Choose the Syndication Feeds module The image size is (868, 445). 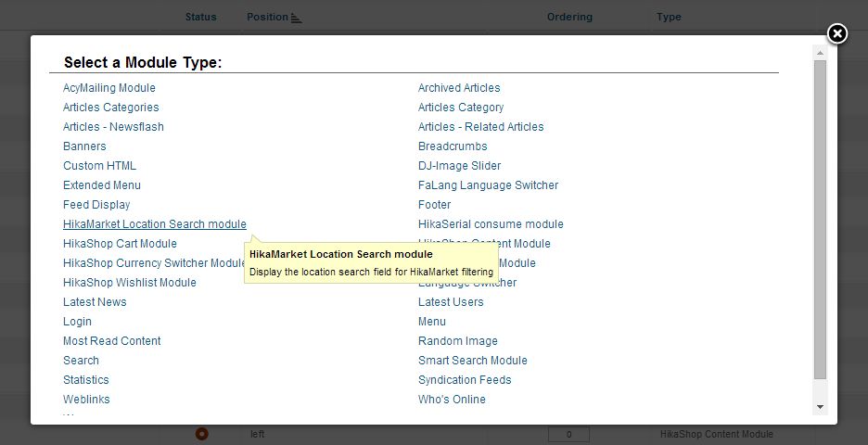465,380
